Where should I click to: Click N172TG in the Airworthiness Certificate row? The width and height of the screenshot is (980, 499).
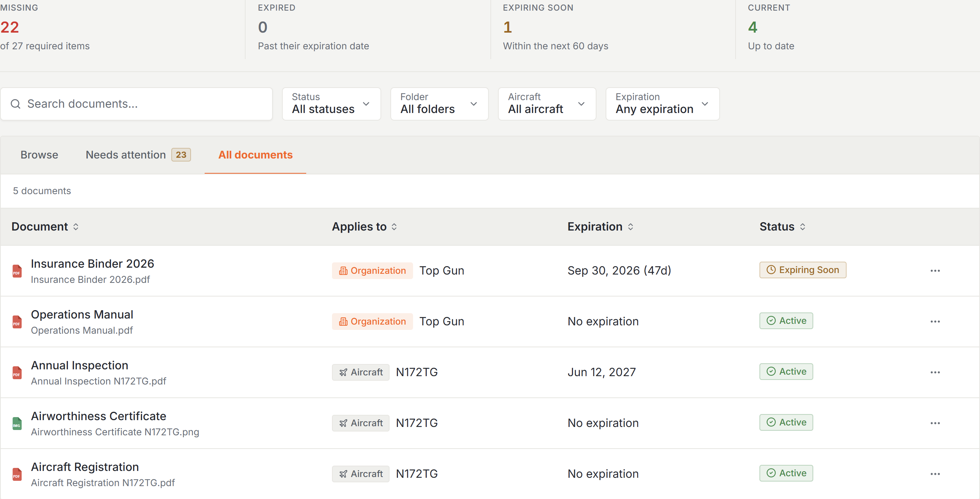[x=416, y=423]
